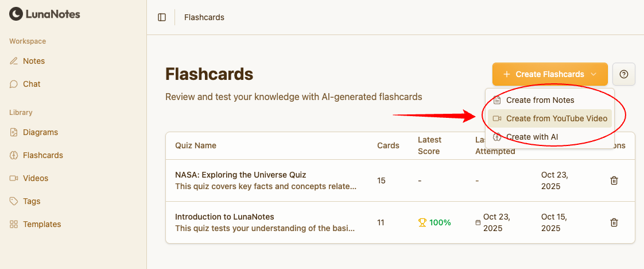Open Notes in the sidebar
The width and height of the screenshot is (644, 269).
point(34,61)
